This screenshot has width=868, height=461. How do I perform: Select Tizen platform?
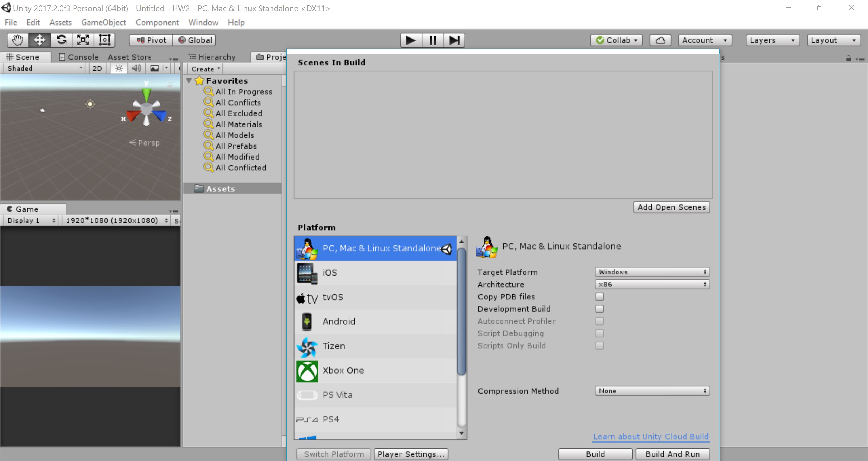[x=375, y=346]
